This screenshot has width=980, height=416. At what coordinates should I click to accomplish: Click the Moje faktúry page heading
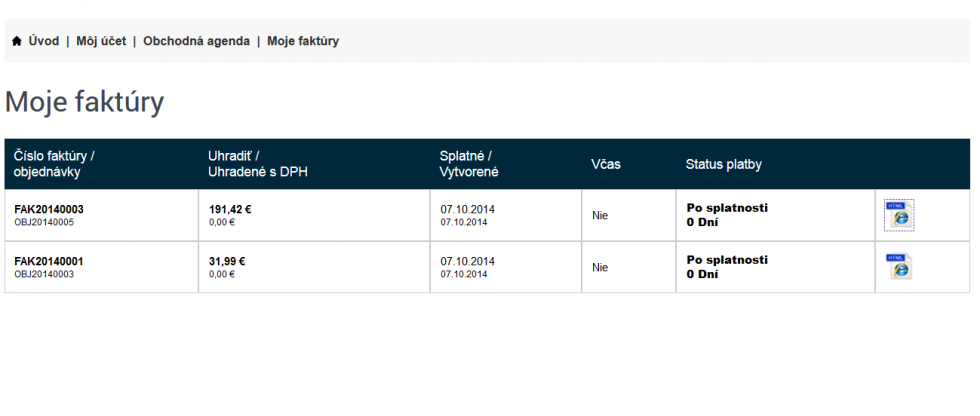(85, 102)
